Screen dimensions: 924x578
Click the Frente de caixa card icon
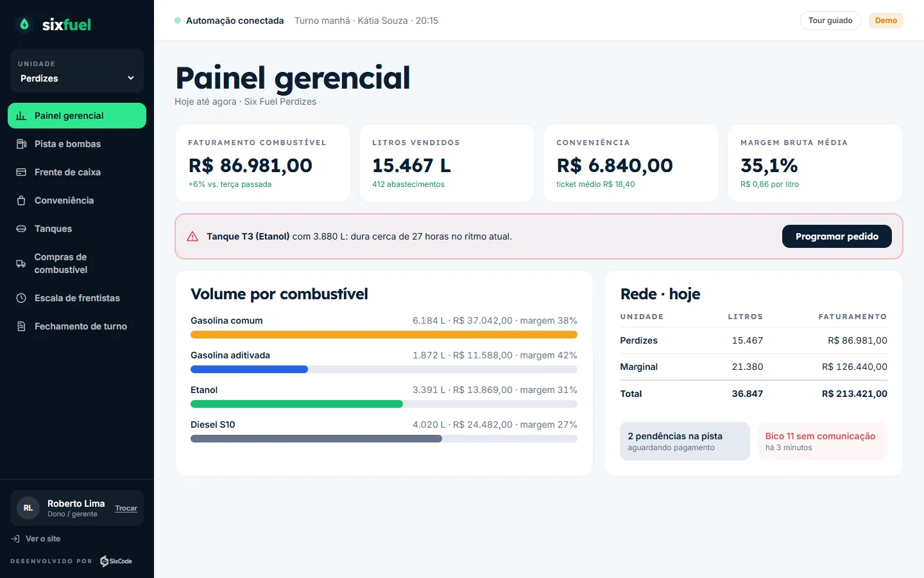pos(21,172)
